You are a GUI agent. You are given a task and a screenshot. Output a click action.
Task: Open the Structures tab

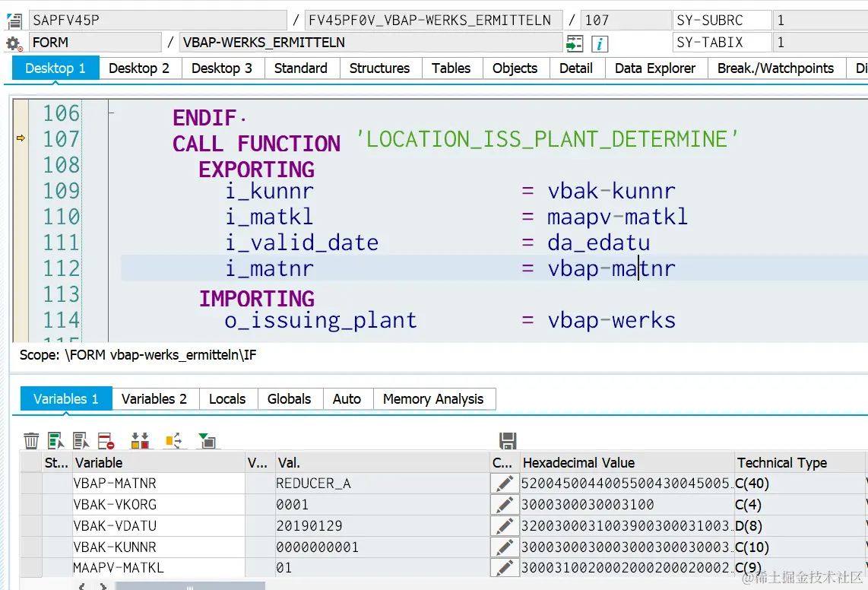pos(380,68)
